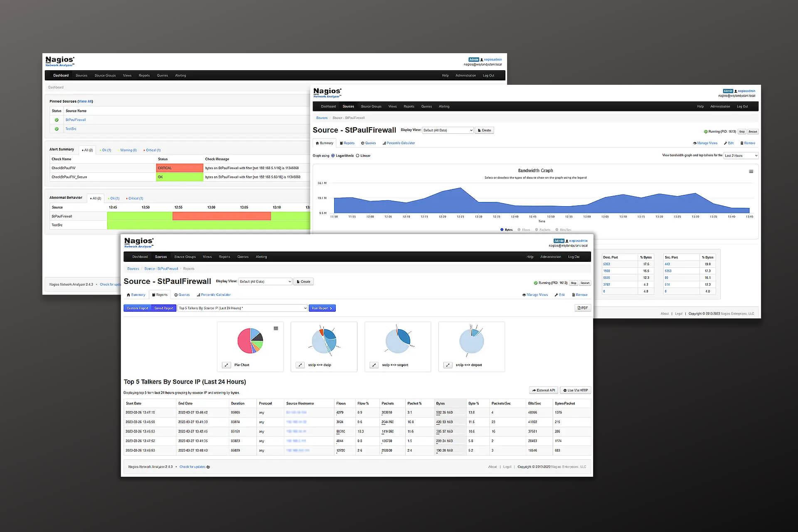Click the wrench Edit icon in Summary window
The image size is (798, 532).
point(726,143)
